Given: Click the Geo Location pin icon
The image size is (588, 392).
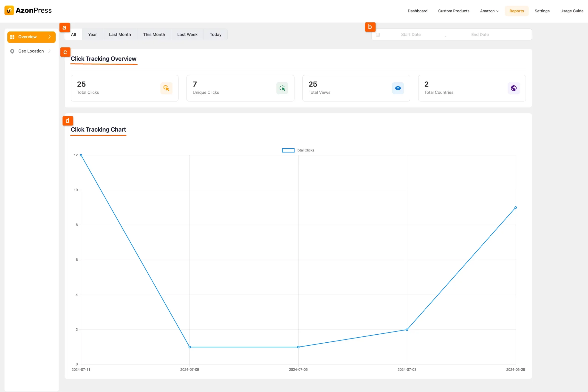Looking at the screenshot, I should [x=12, y=51].
